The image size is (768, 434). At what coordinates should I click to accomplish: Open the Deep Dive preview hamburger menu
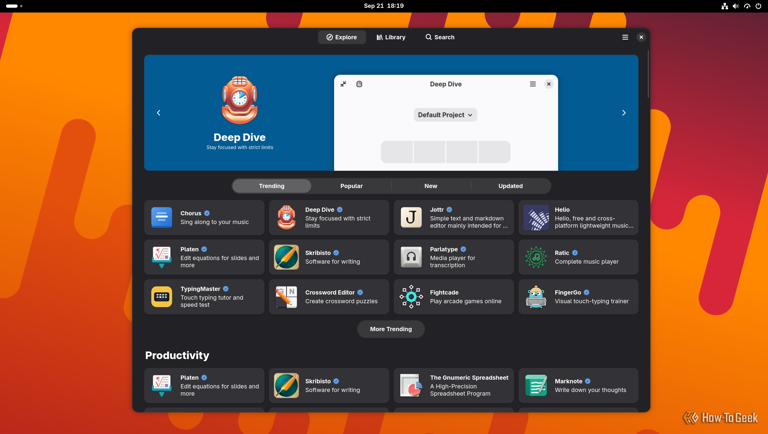click(533, 84)
